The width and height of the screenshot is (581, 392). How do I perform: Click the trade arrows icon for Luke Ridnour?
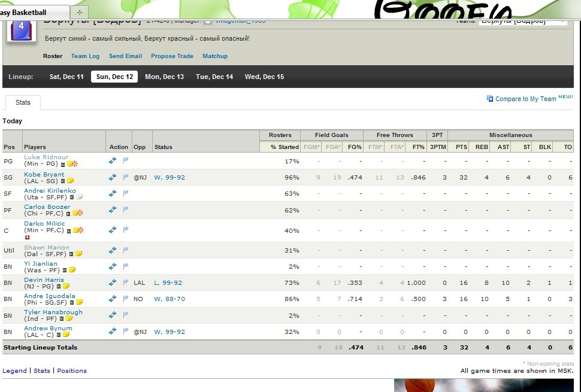[113, 160]
